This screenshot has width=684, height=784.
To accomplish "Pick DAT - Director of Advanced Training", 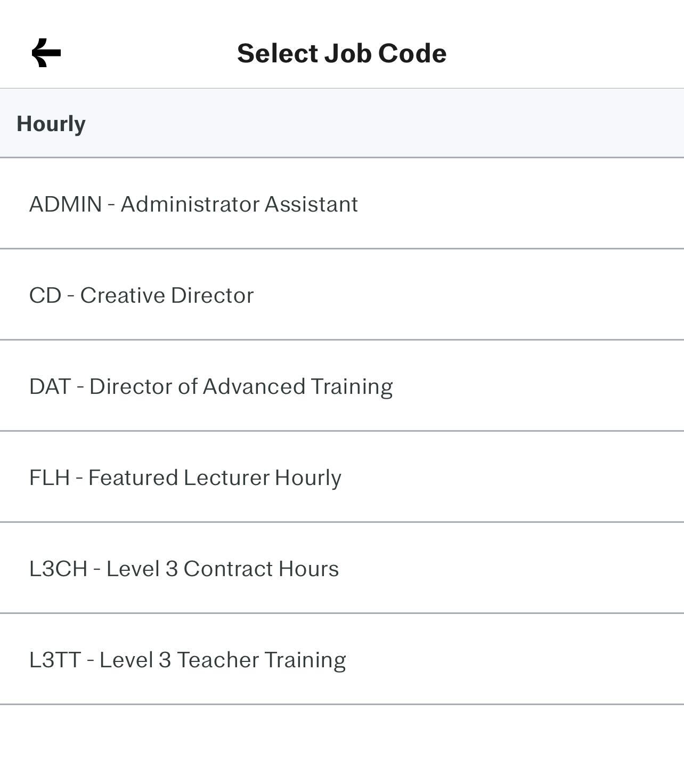I will tap(342, 386).
